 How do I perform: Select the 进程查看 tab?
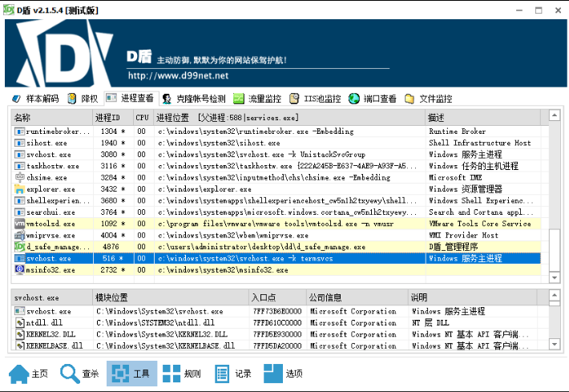[x=131, y=98]
